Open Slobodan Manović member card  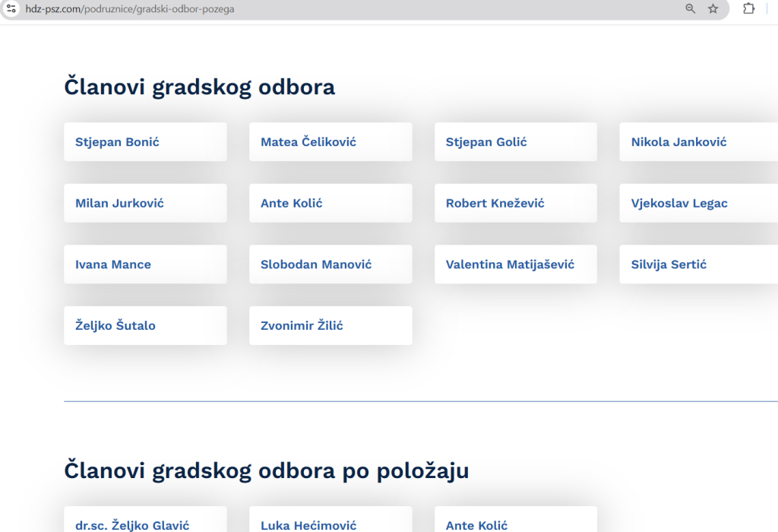click(330, 264)
